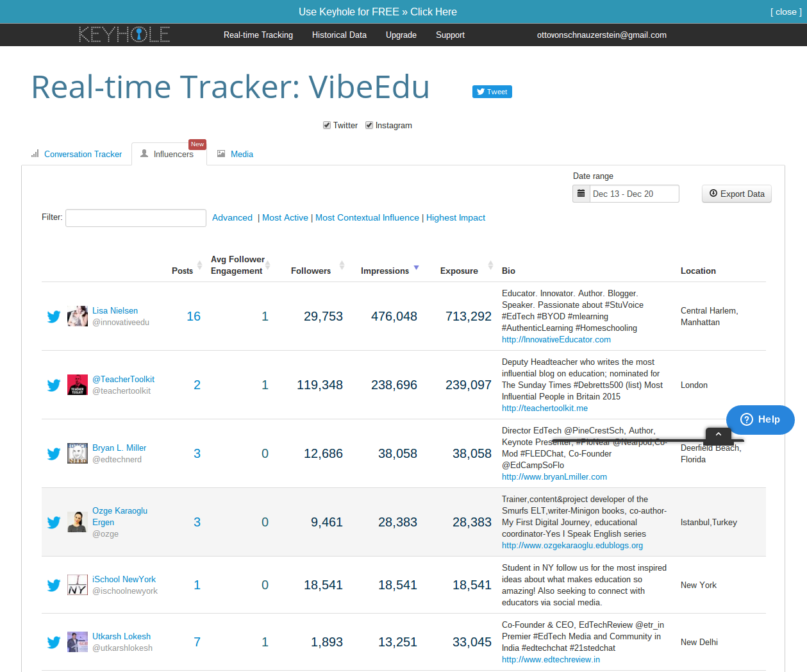Click Twitter bird icon in Ozge Karaoglu row
This screenshot has height=672, width=807.
pyautogui.click(x=54, y=523)
